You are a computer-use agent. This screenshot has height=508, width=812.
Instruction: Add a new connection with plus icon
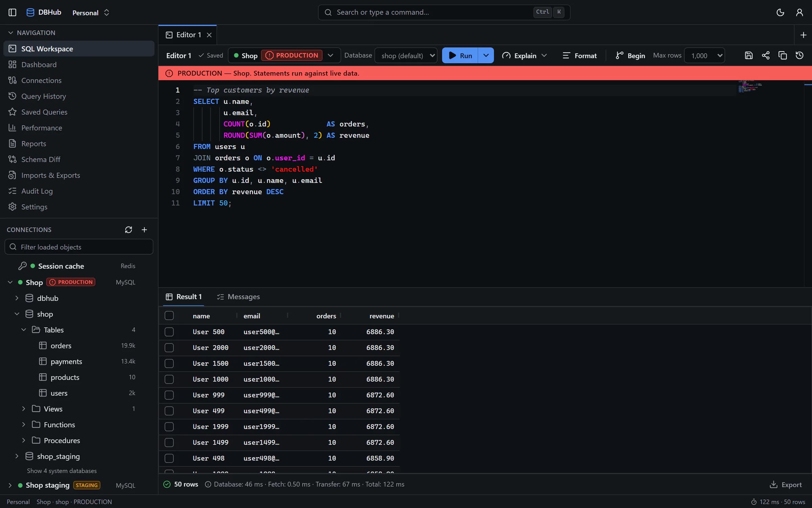click(x=144, y=230)
